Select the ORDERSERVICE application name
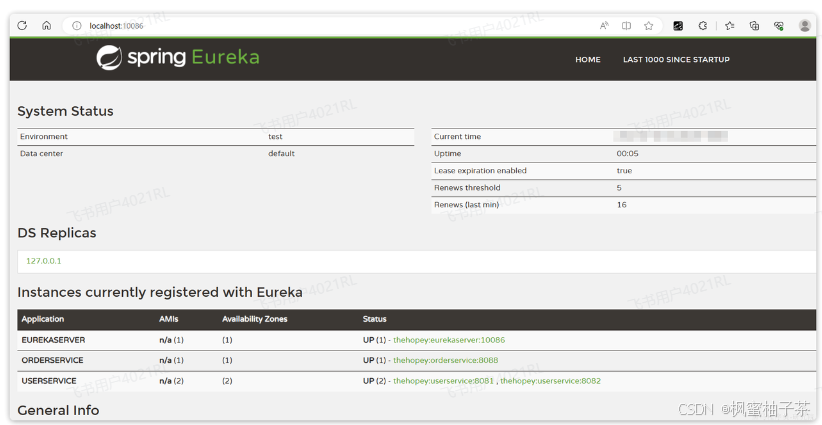This screenshot has height=425, width=822. click(52, 361)
